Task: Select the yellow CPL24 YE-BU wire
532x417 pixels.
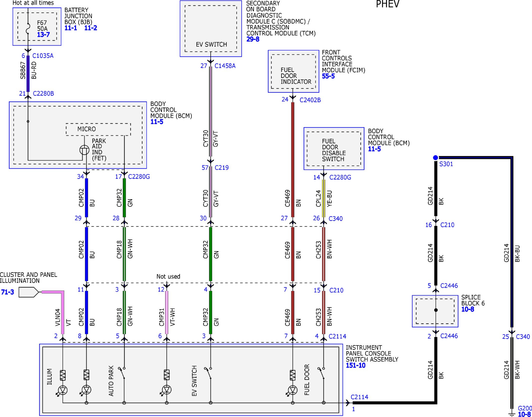Action: click(x=323, y=198)
